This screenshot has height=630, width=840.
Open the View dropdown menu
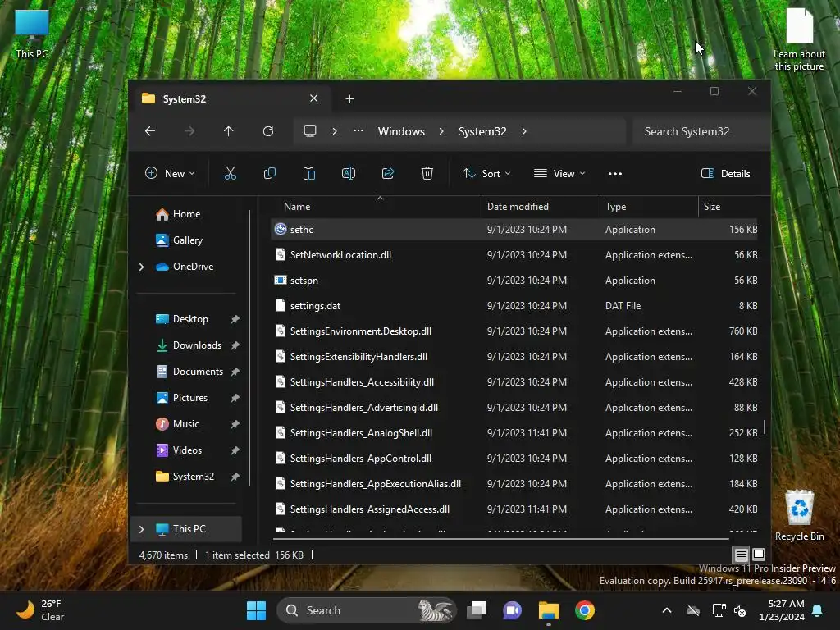pos(559,174)
